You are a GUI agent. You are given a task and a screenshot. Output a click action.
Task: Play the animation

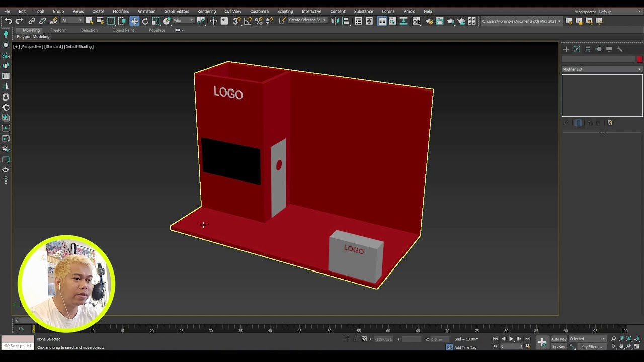pos(511,339)
